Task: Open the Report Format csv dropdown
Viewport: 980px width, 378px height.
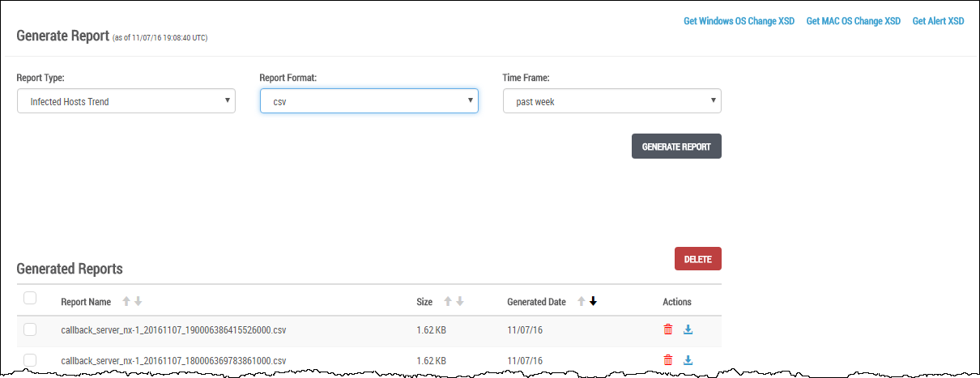Action: [x=369, y=101]
